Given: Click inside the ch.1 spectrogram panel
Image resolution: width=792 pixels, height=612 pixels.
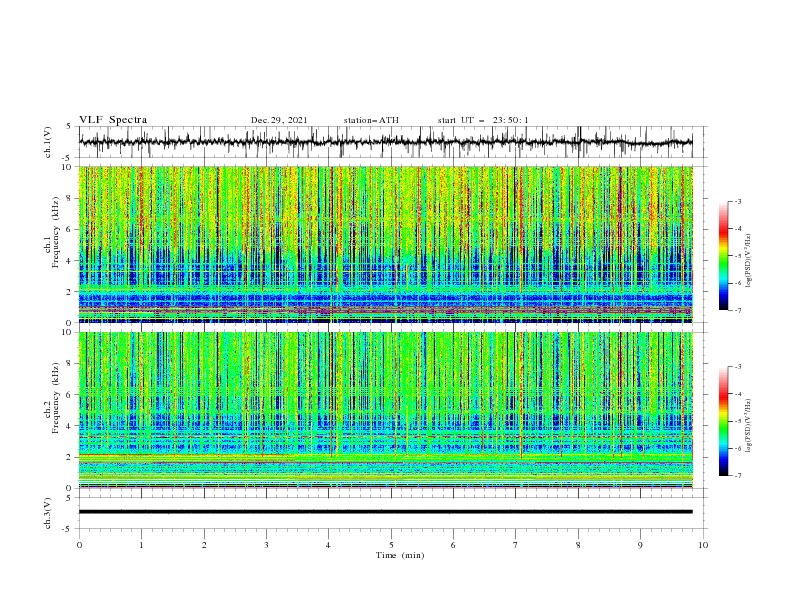Looking at the screenshot, I should point(385,244).
